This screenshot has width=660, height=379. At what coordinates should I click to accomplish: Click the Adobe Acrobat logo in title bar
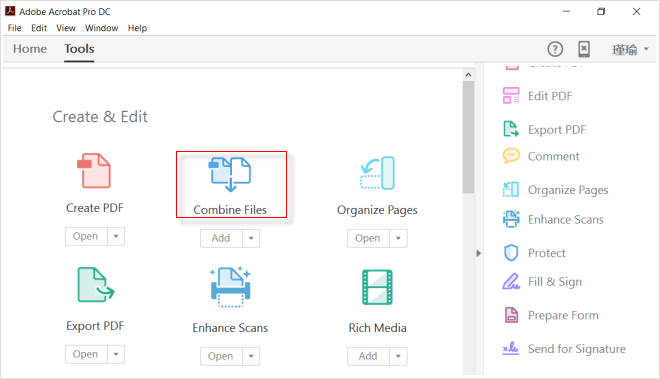10,11
